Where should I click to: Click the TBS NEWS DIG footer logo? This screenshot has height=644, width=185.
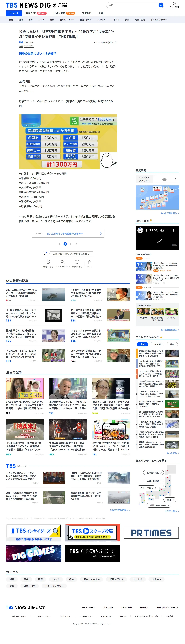tap(26, 607)
